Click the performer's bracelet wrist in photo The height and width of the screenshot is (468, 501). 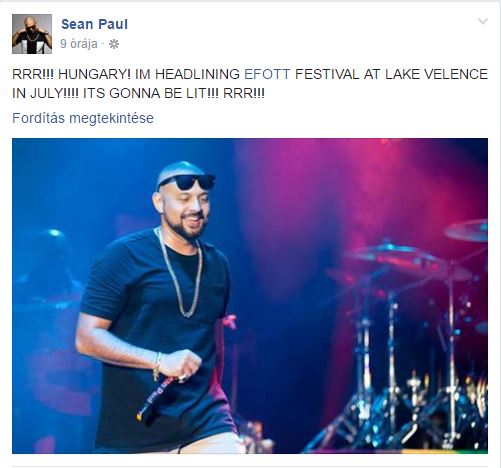point(157,366)
